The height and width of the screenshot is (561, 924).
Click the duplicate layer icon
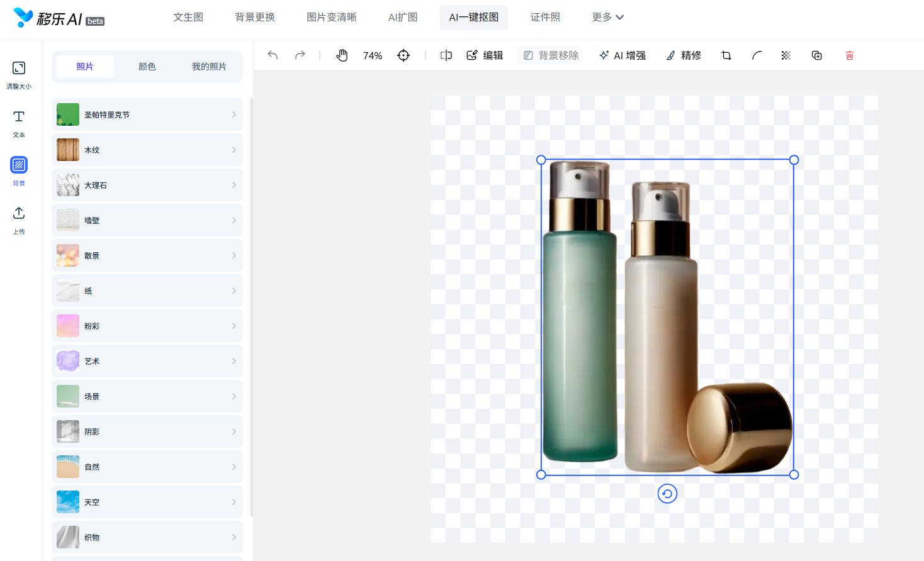tap(817, 55)
